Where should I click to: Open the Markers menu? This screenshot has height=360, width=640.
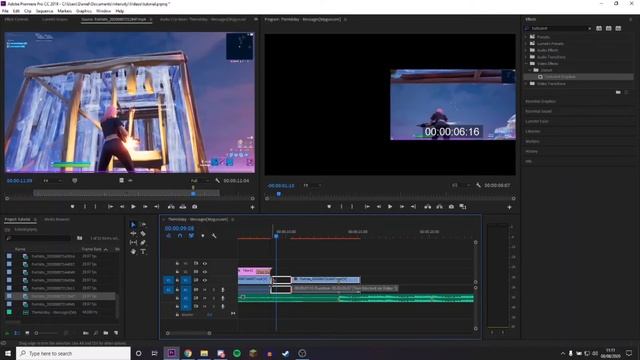64,11
